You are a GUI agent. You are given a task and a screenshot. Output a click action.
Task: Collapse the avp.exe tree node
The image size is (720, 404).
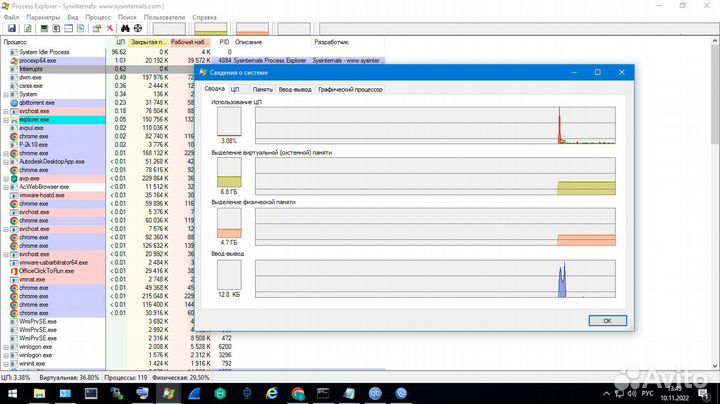coord(6,178)
